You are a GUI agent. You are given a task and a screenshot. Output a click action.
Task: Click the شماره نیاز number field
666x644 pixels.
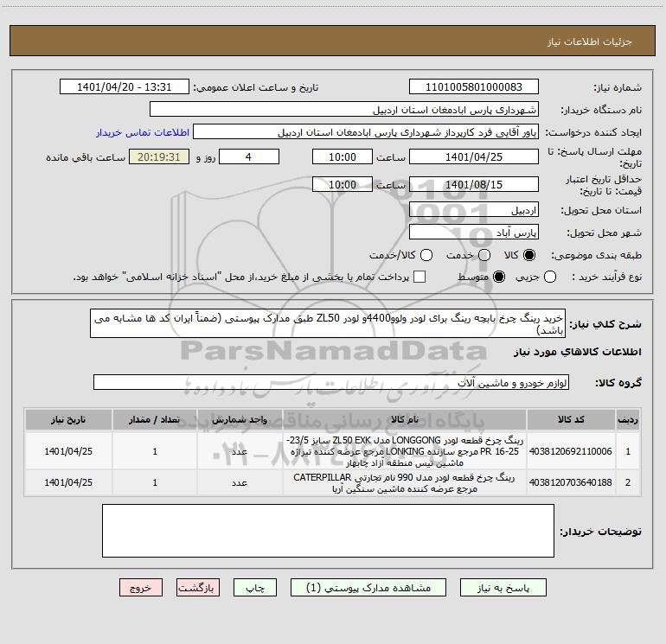point(474,86)
